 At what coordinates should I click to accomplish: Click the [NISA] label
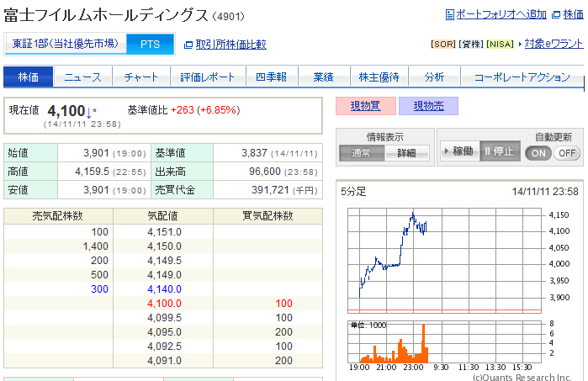[x=500, y=45]
